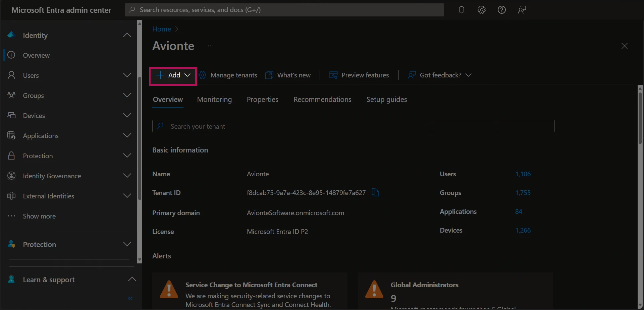This screenshot has height=310, width=644.
Task: Collapse the sidebar with double-chevron icon
Action: point(130,298)
